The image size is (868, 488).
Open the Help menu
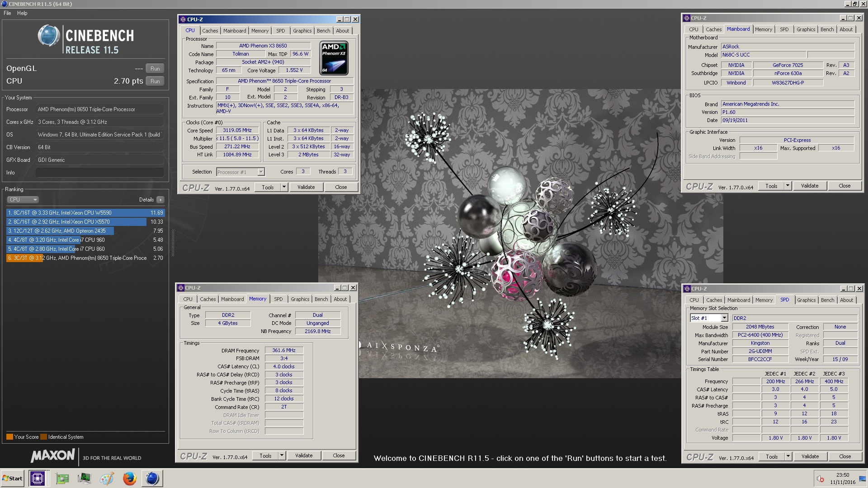coord(22,13)
